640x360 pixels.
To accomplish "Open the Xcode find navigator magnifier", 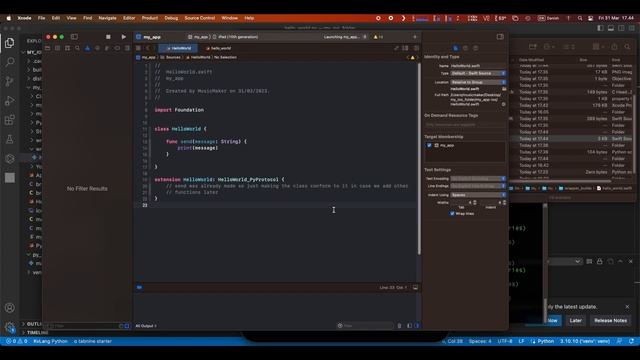I will (78, 48).
